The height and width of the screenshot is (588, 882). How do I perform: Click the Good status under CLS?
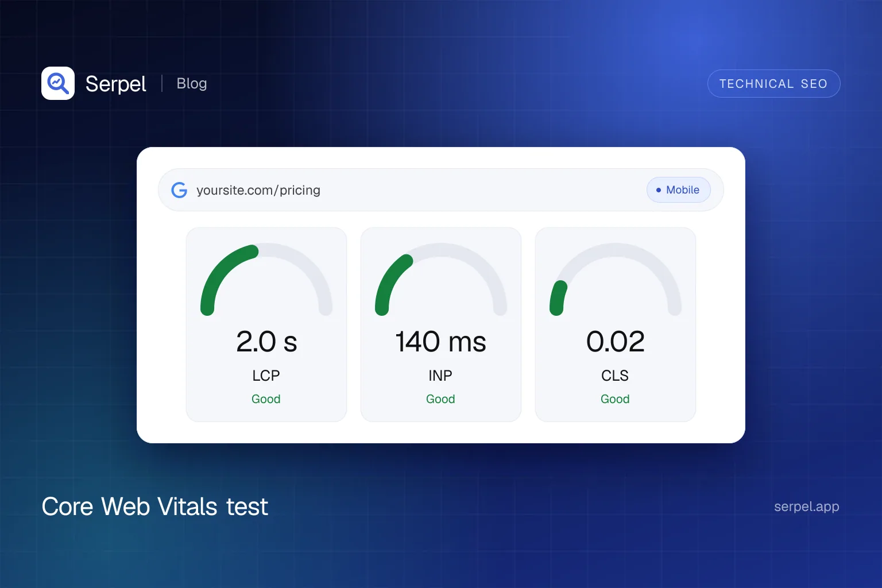click(x=615, y=399)
